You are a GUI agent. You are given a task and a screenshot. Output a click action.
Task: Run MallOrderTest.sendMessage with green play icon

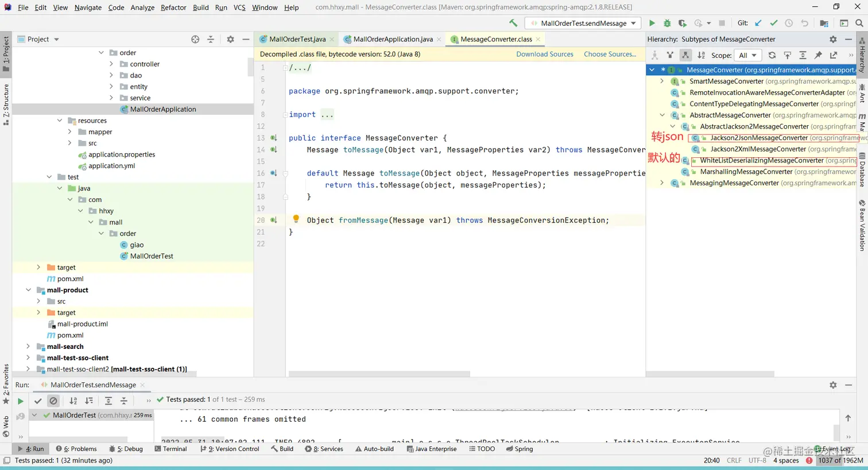pyautogui.click(x=652, y=23)
